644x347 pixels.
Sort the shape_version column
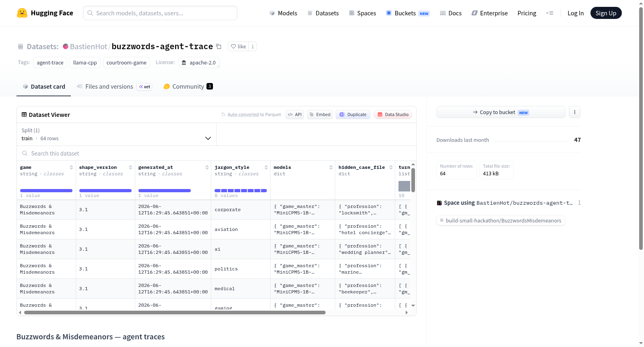pyautogui.click(x=130, y=167)
